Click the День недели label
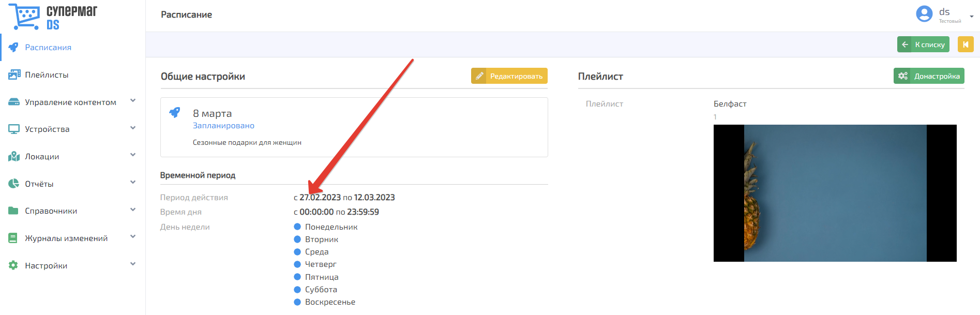Image resolution: width=980 pixels, height=315 pixels. (x=185, y=227)
